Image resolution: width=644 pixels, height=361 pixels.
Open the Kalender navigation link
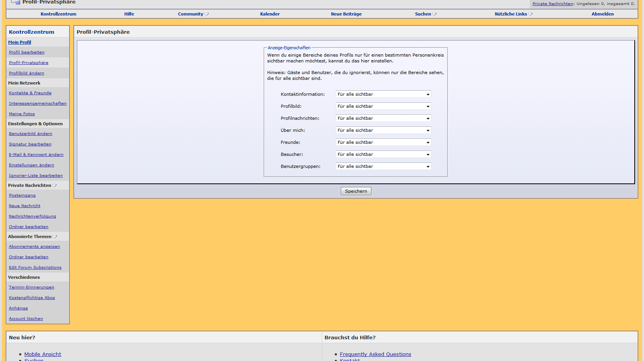tap(270, 14)
